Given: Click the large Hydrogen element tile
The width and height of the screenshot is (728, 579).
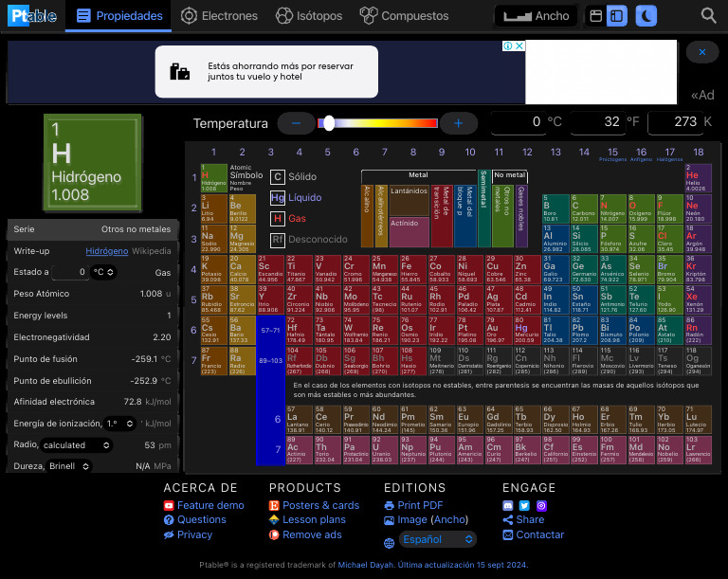Looking at the screenshot, I should (x=92, y=162).
